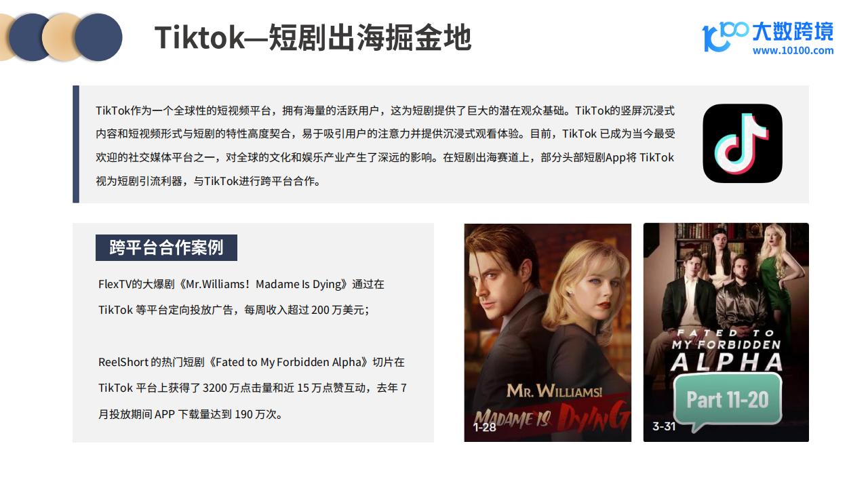Click the beige circle between blue circles
The height and width of the screenshot is (488, 868).
63,37
